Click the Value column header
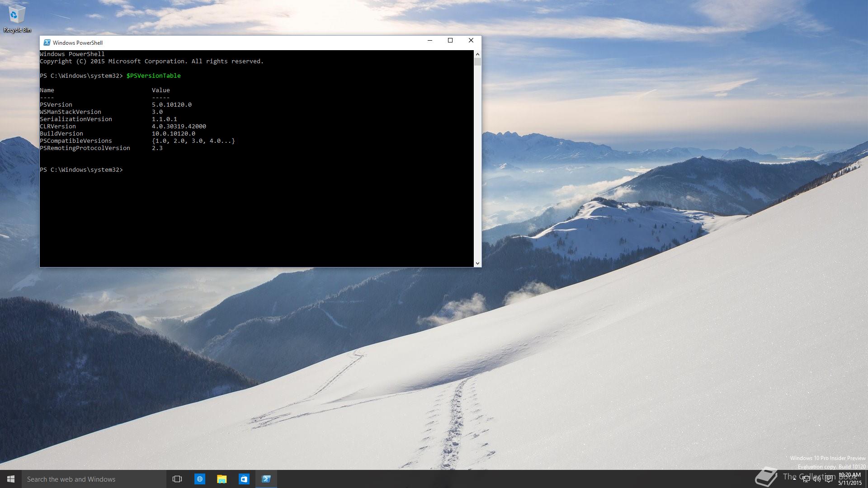The image size is (868, 488). coord(161,90)
